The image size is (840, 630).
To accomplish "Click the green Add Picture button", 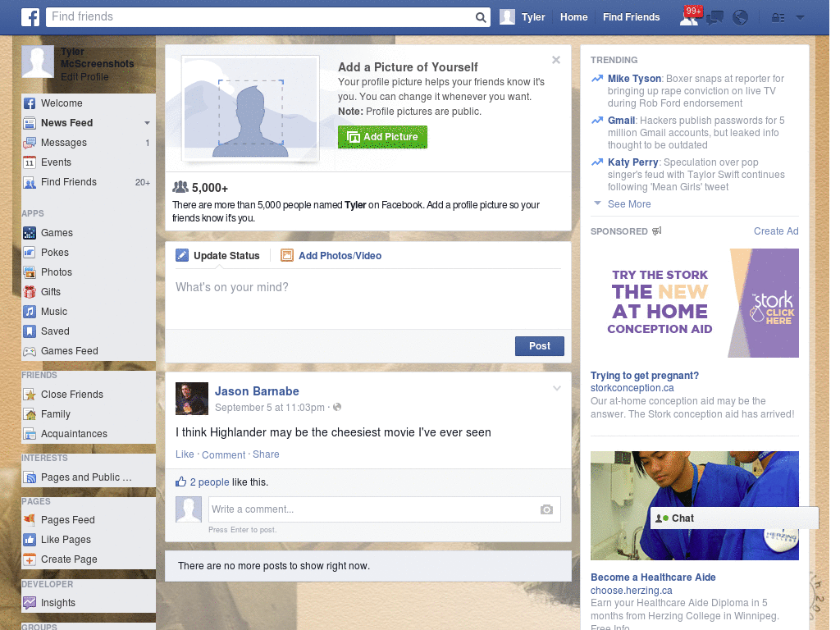I will click(382, 137).
